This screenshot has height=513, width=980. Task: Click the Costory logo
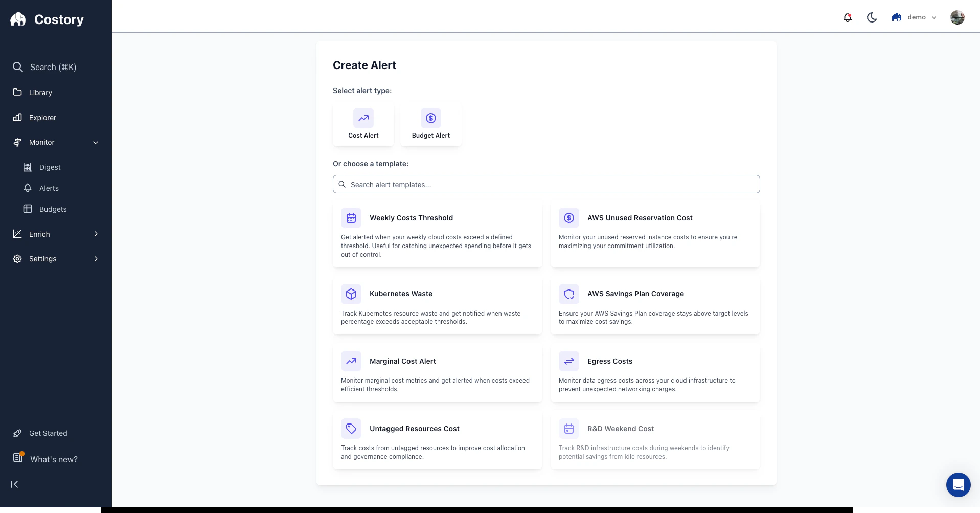[x=46, y=19]
